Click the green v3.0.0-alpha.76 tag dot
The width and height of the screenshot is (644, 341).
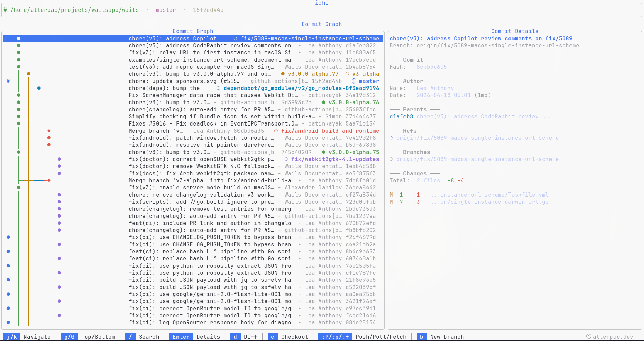click(323, 103)
